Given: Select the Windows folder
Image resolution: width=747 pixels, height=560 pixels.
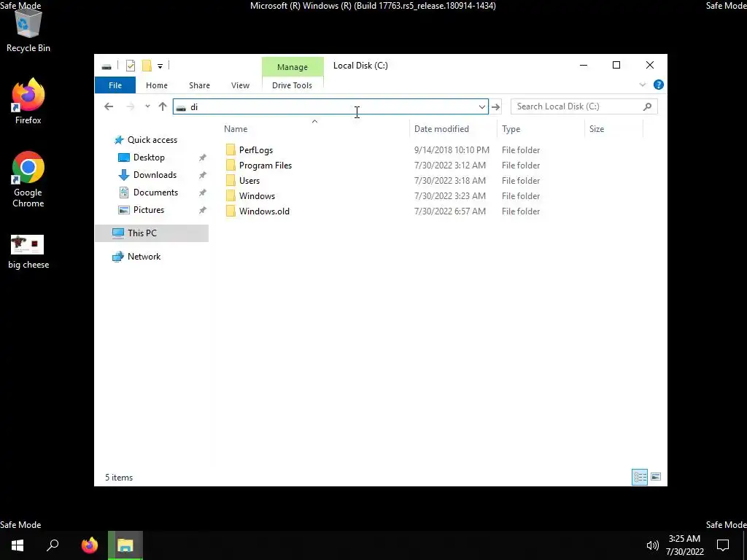Looking at the screenshot, I should pos(257,195).
